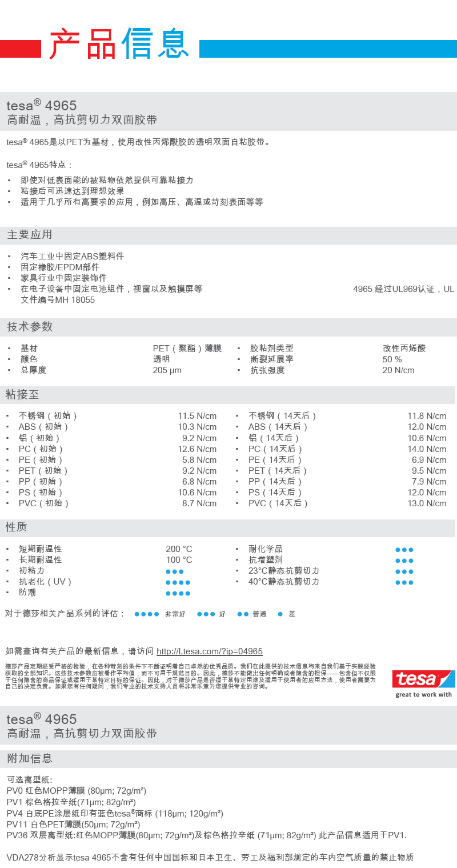Select 14.0 N/cm in the PC（14天后）row
This screenshot has width=457, height=868.
427,449
